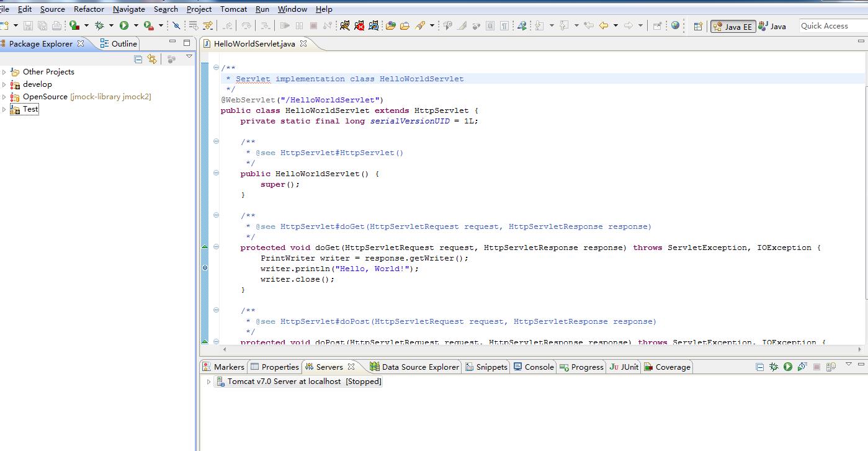Close the HelloWorldServlet.java editor tab

[x=303, y=43]
